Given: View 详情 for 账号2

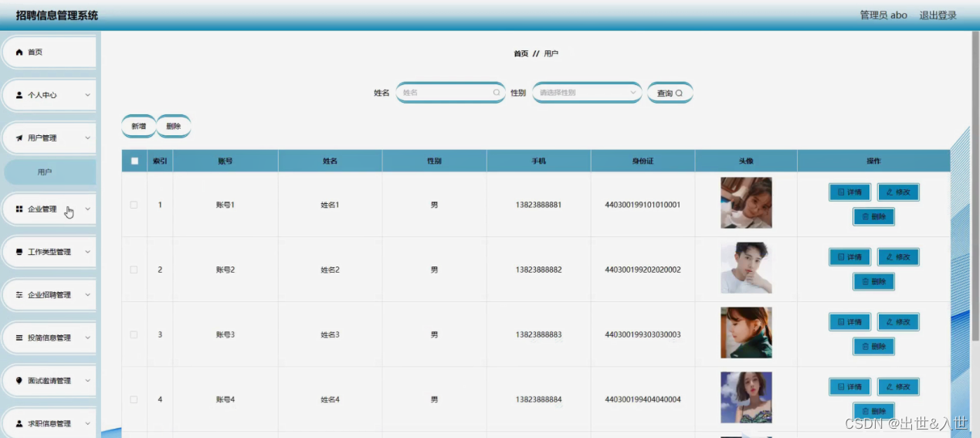Looking at the screenshot, I should tap(849, 256).
